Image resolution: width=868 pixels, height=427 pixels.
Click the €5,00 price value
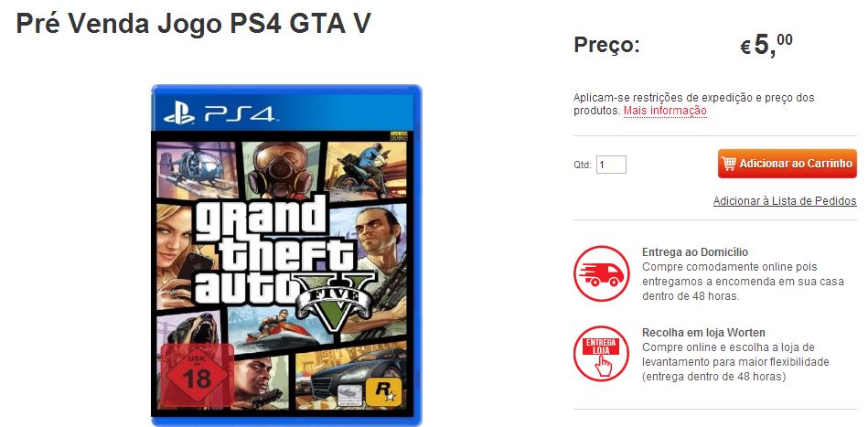766,45
